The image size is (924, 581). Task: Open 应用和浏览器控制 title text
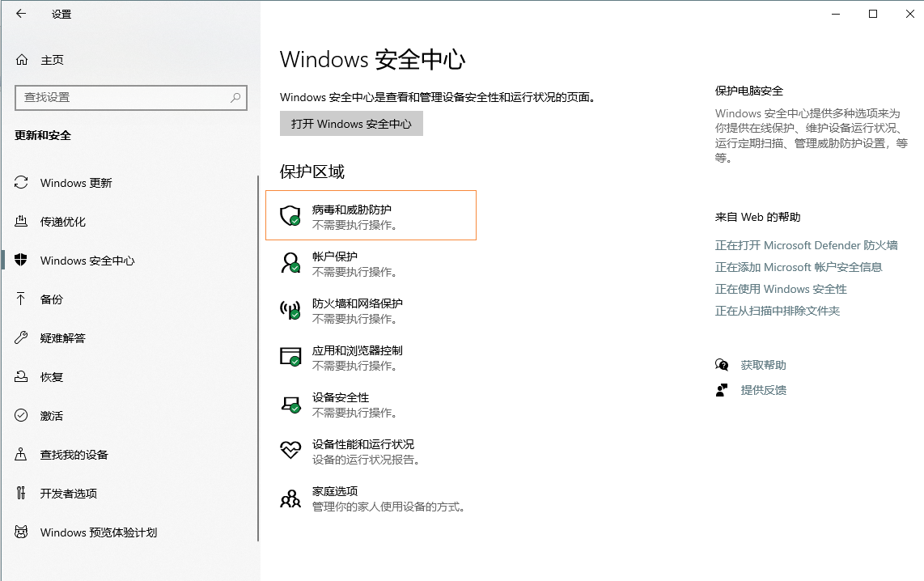357,350
